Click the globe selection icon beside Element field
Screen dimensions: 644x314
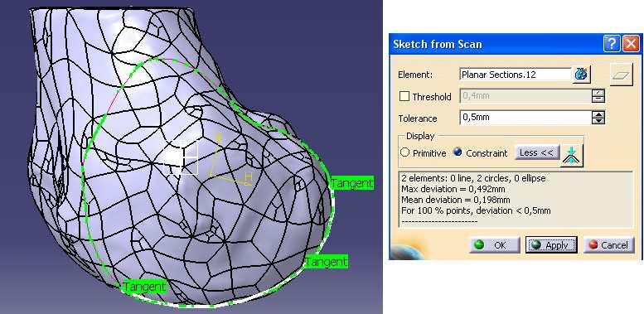tap(581, 75)
